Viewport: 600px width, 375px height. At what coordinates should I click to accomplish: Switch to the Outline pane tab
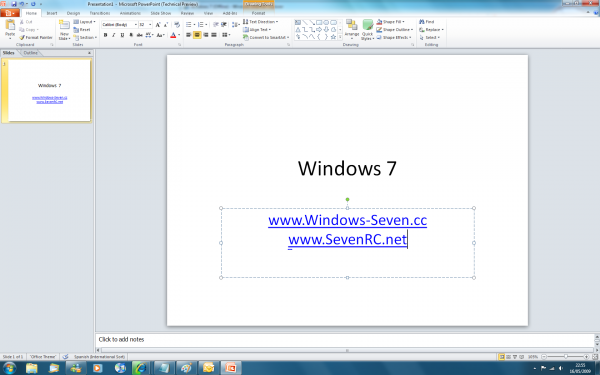tap(31, 53)
